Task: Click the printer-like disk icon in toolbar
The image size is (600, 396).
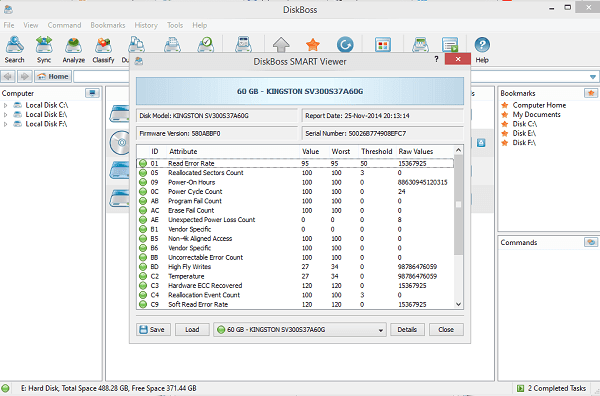Action: [x=173, y=44]
